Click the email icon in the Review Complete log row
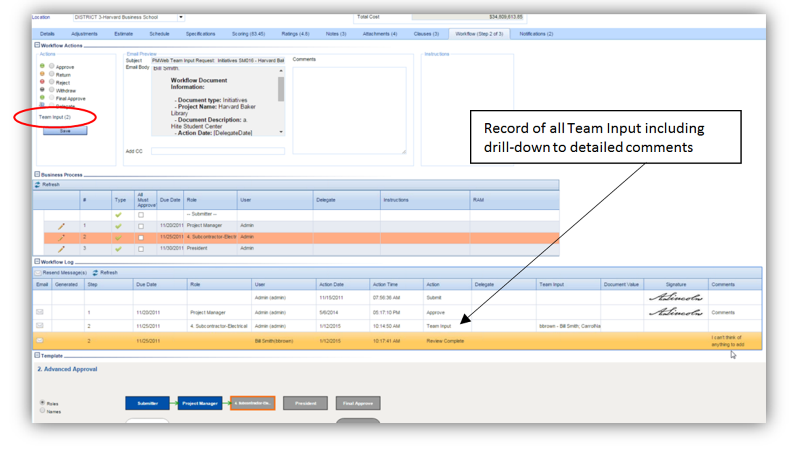This screenshot has height=450, width=790. point(40,341)
